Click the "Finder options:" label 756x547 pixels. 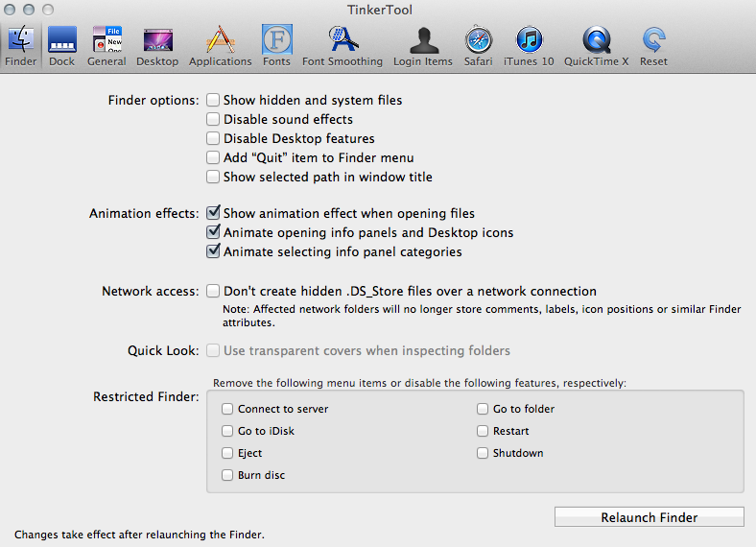coord(154,101)
